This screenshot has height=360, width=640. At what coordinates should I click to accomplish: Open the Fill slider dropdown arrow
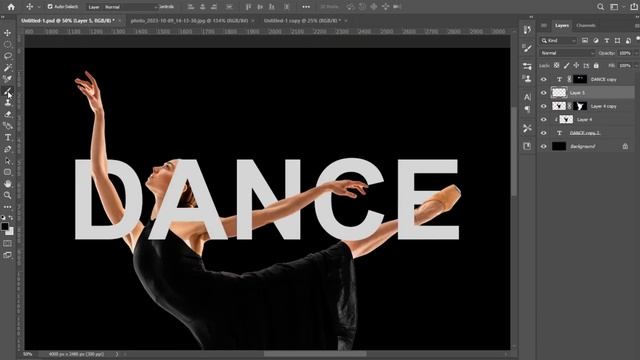(636, 65)
